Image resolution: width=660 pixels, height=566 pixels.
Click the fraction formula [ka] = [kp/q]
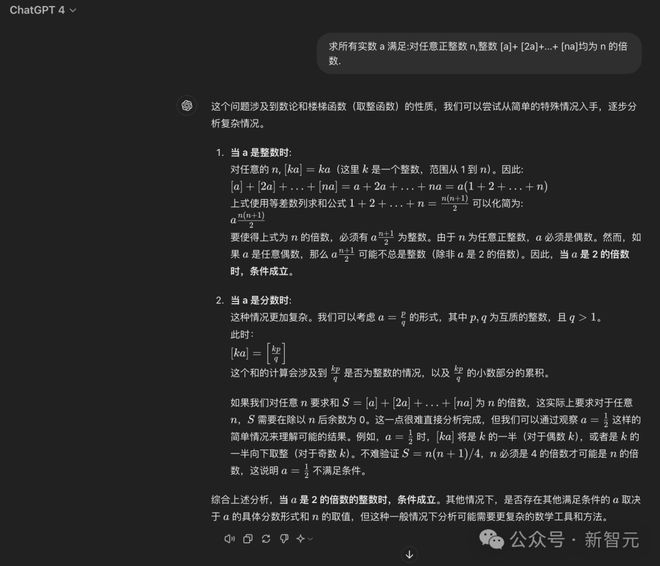tap(258, 353)
